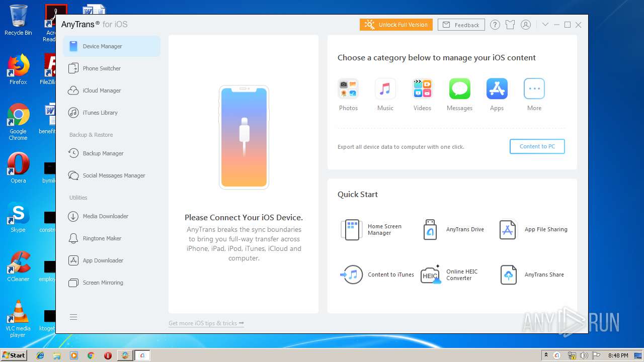
Task: Open the skin/theme shirt icon
Action: click(x=510, y=25)
